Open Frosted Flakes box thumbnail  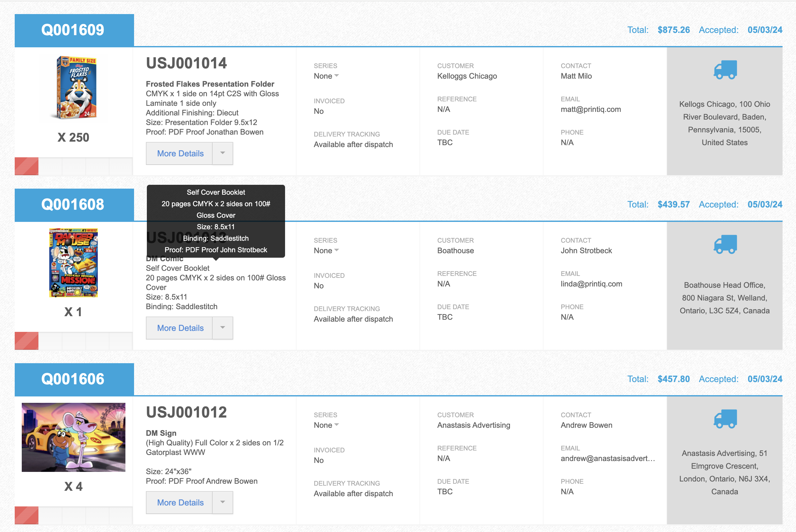pyautogui.click(x=76, y=88)
